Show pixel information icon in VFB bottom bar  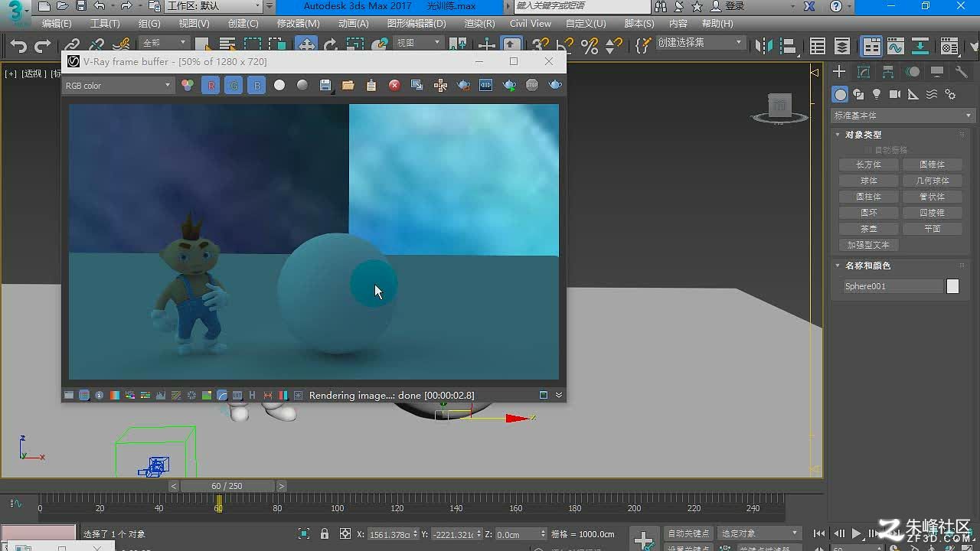100,396
